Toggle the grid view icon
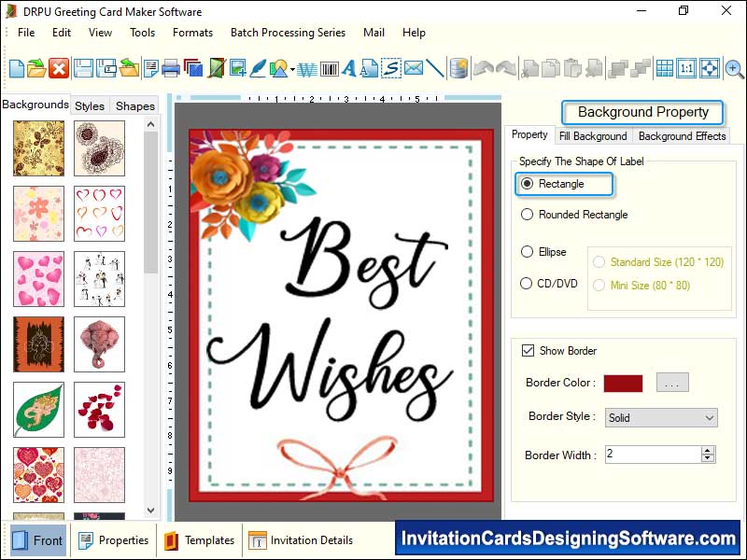Screen dimensions: 747x560 664,68
